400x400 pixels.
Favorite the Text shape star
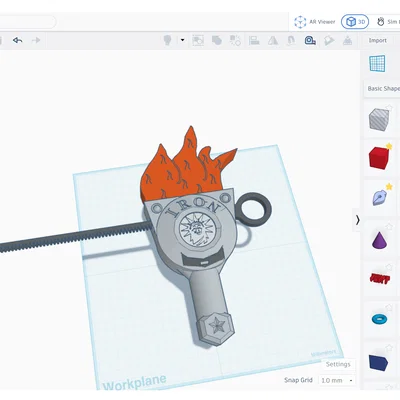tap(389, 267)
